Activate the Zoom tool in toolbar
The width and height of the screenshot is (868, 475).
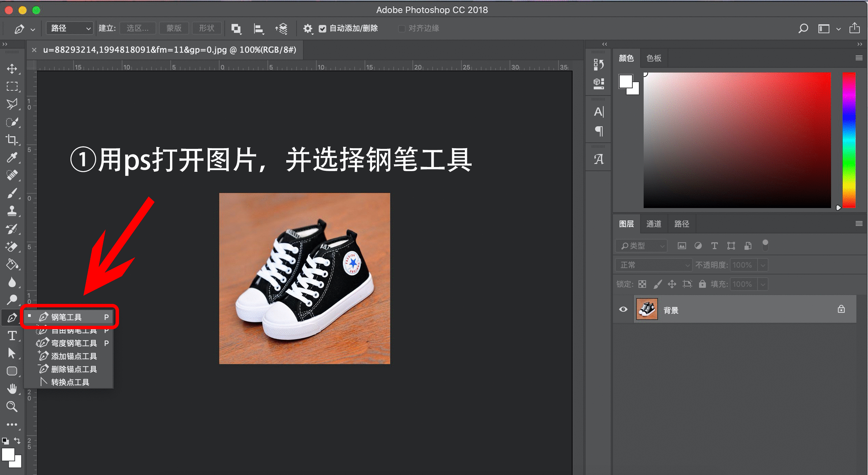coord(12,407)
